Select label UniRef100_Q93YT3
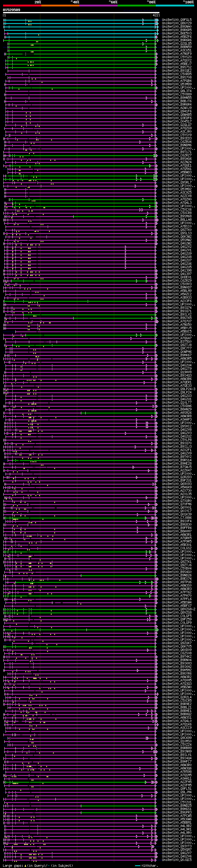 point(177,846)
